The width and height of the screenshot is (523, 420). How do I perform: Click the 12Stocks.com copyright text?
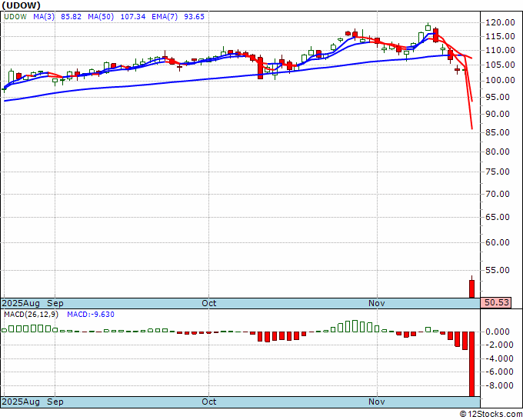491,415
